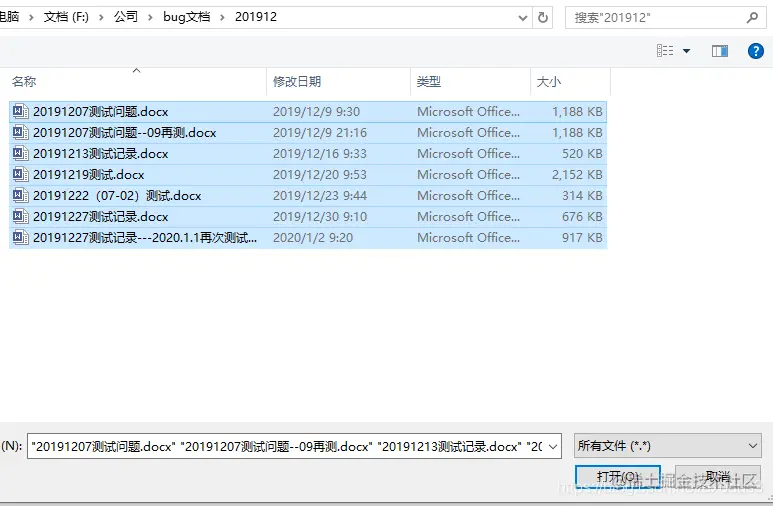Click Word icon of 20191227测试记录.docx
The width and height of the screenshot is (773, 506).
point(20,217)
